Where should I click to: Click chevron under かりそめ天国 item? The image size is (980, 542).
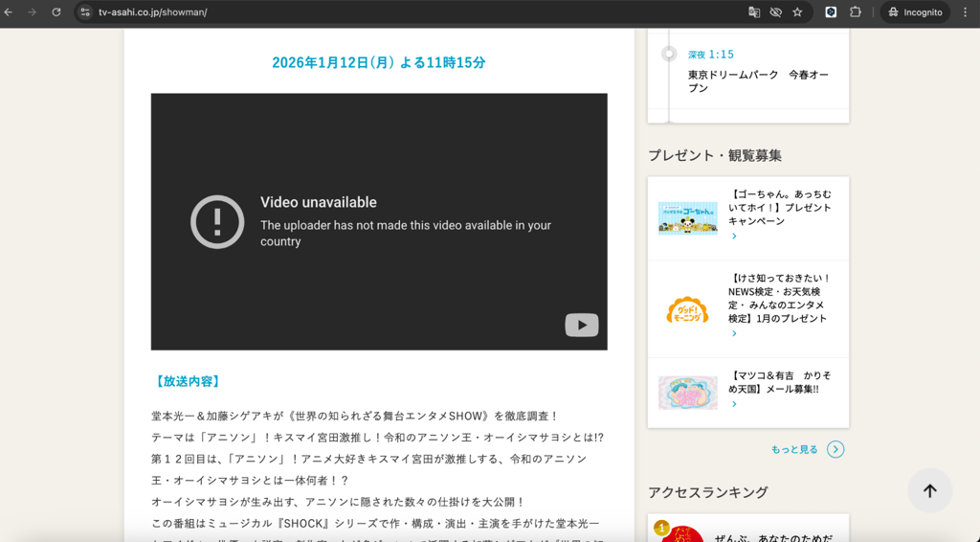pos(734,404)
